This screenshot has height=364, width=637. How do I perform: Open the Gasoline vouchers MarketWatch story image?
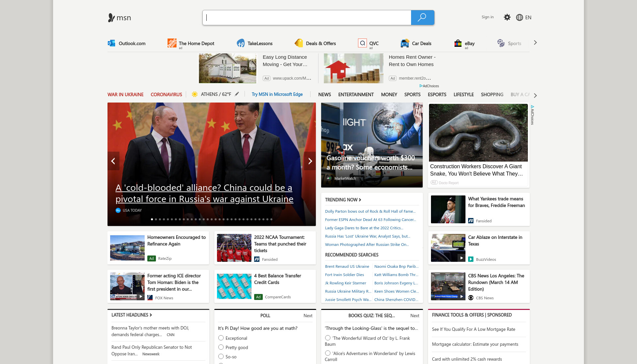click(x=372, y=145)
